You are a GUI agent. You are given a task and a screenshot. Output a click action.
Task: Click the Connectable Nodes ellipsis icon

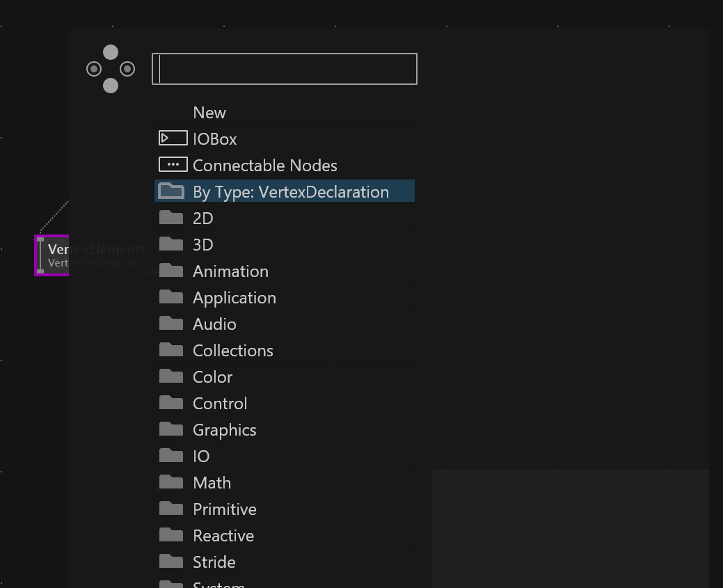[x=173, y=165]
